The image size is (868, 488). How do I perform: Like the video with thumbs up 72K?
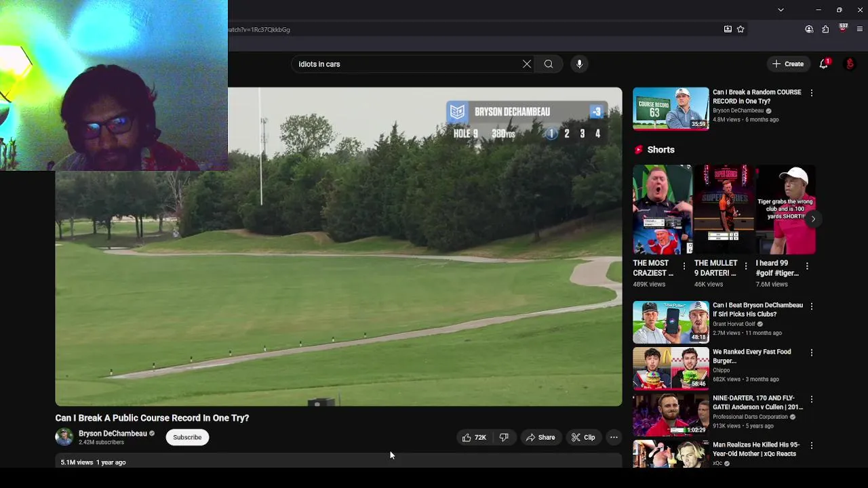(474, 437)
